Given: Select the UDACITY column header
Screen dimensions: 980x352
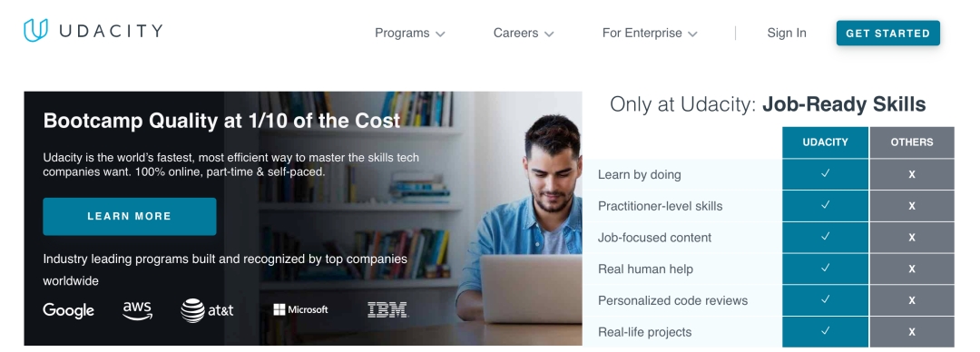Looking at the screenshot, I should tap(825, 142).
